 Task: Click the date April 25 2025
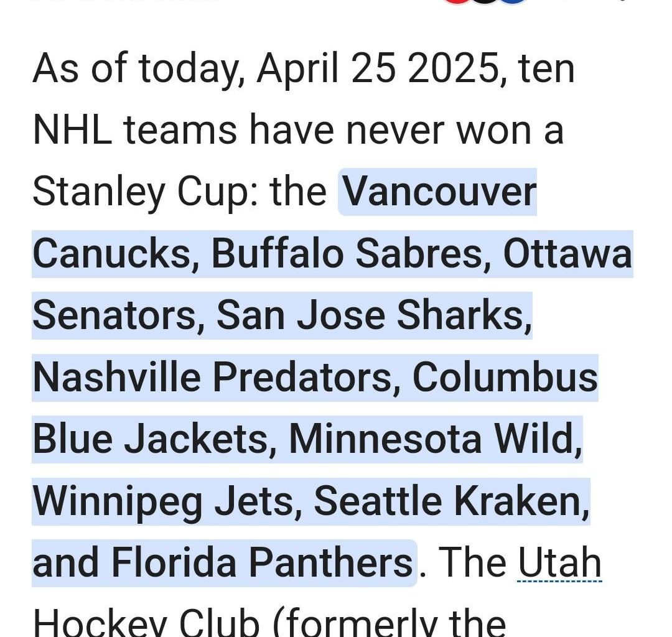(378, 69)
